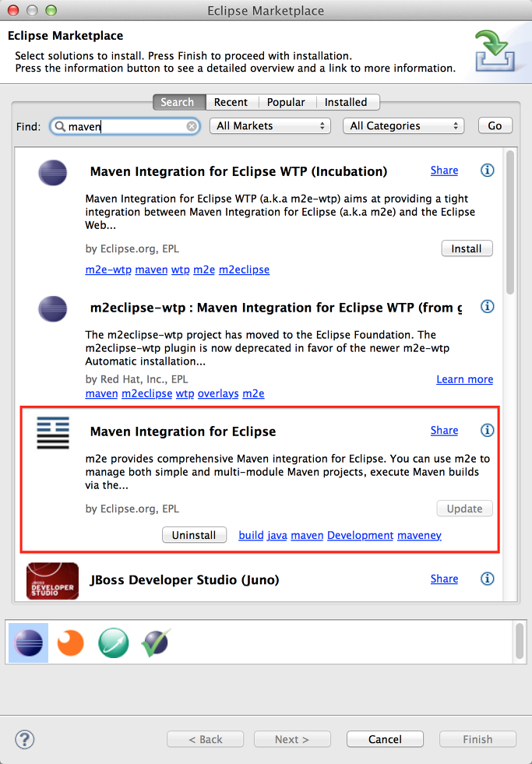Open the All Markets dropdown
This screenshot has width=532, height=764.
[270, 125]
